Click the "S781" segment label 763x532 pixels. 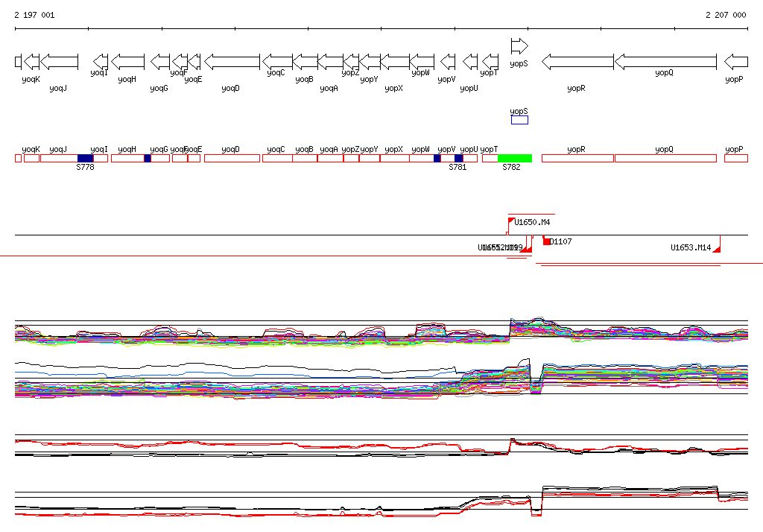pyautogui.click(x=458, y=167)
